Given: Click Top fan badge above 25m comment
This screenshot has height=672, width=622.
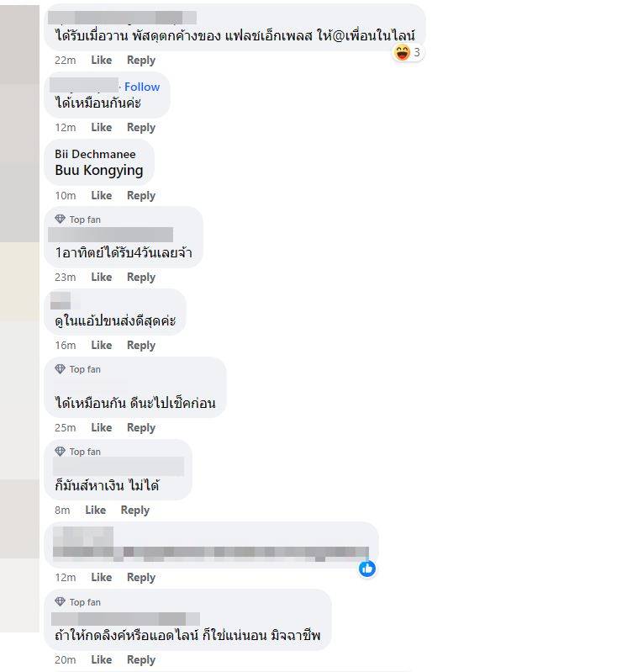Looking at the screenshot, I should [77, 369].
